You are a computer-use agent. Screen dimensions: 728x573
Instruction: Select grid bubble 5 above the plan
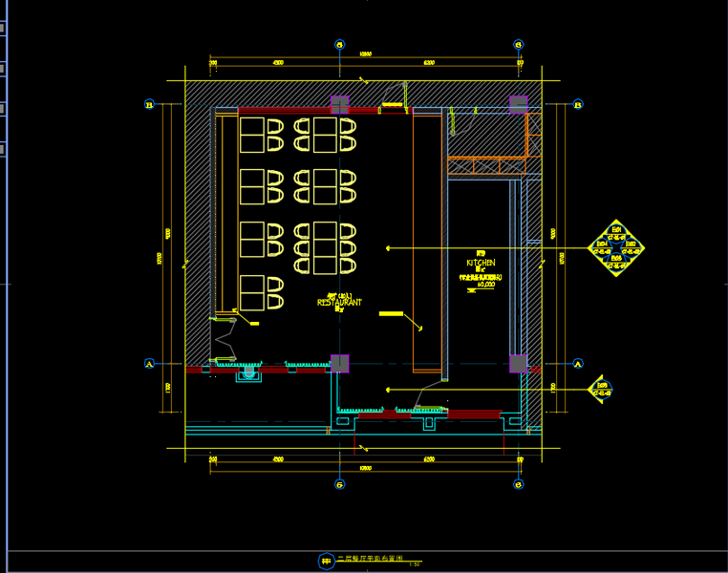[340, 45]
